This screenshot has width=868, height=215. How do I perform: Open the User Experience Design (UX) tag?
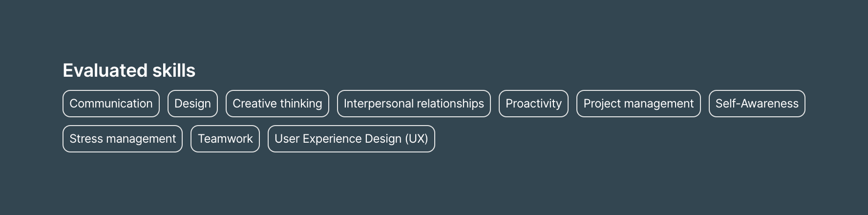pyautogui.click(x=351, y=139)
